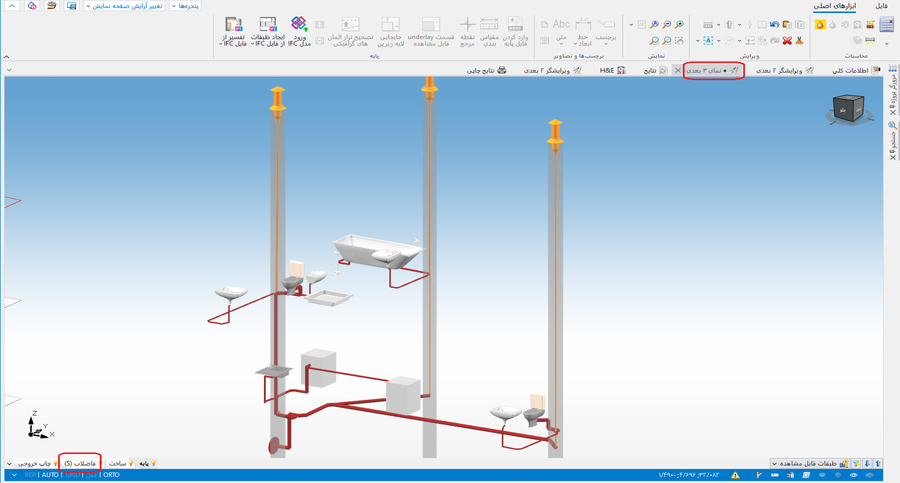Toggle ORTO mode in status bar

[x=111, y=475]
